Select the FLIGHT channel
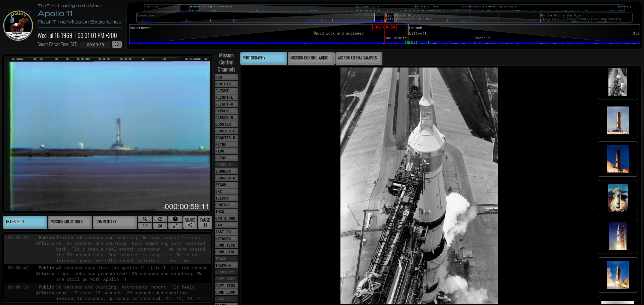Screen dimensions: 644x305 pos(226,91)
